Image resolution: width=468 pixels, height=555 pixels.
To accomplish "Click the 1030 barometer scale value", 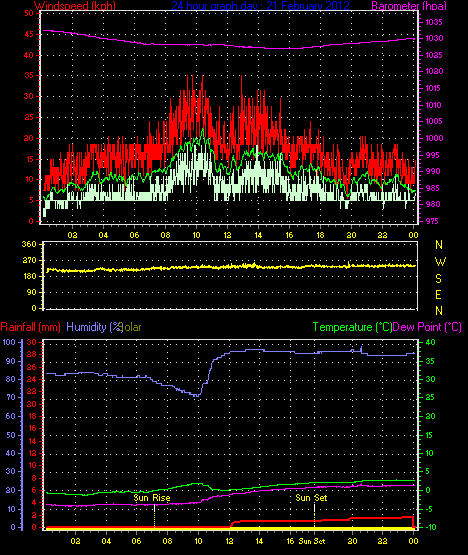I will click(434, 38).
